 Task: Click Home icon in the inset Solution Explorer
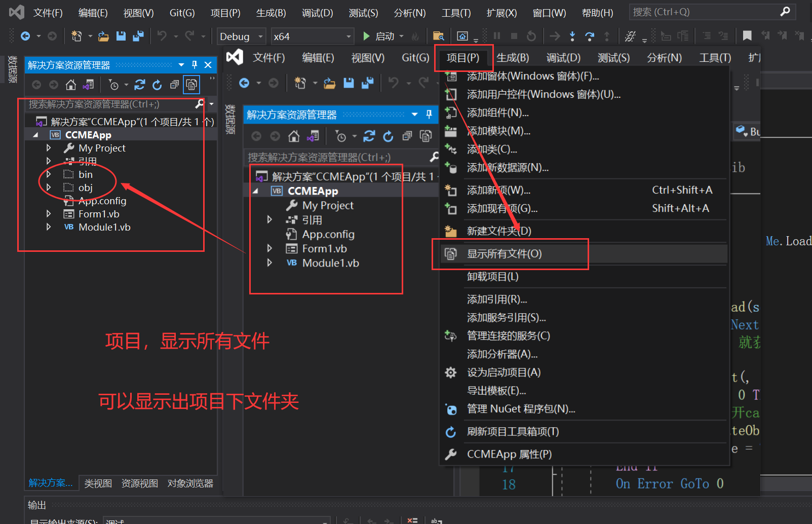point(294,136)
